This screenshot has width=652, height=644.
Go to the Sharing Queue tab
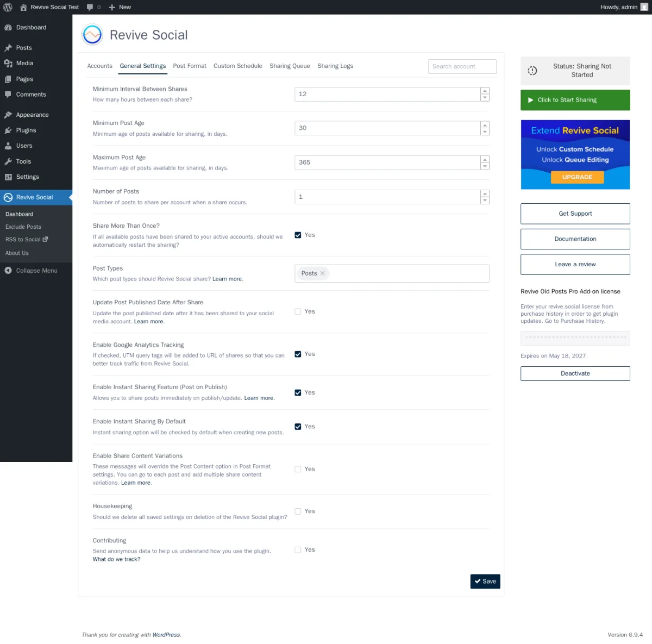tap(290, 66)
